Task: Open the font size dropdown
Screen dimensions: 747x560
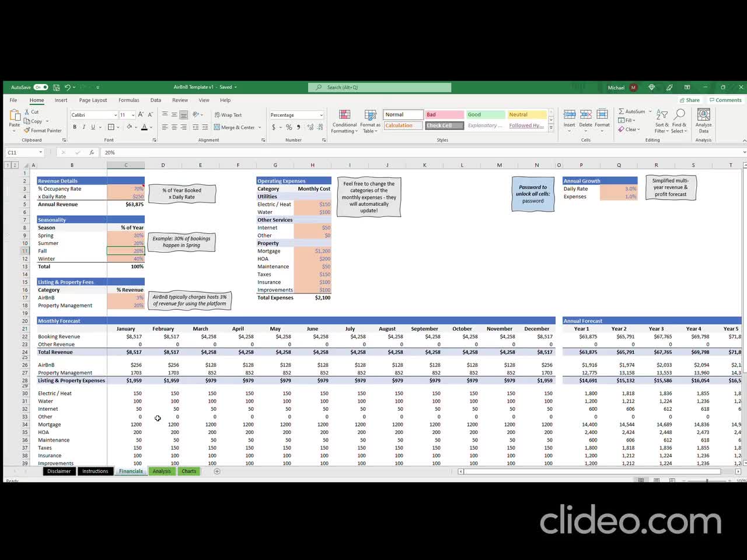Action: coord(133,114)
